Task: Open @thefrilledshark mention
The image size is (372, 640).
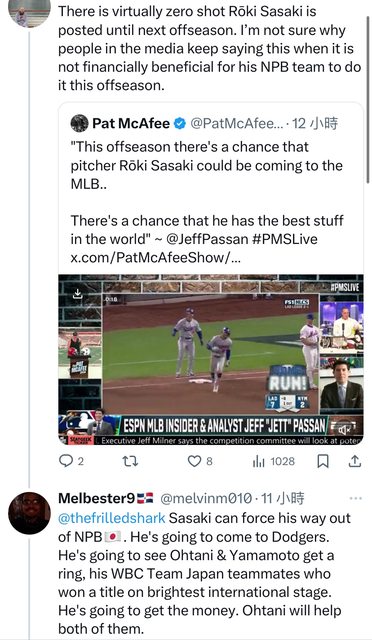Action: 112,518
